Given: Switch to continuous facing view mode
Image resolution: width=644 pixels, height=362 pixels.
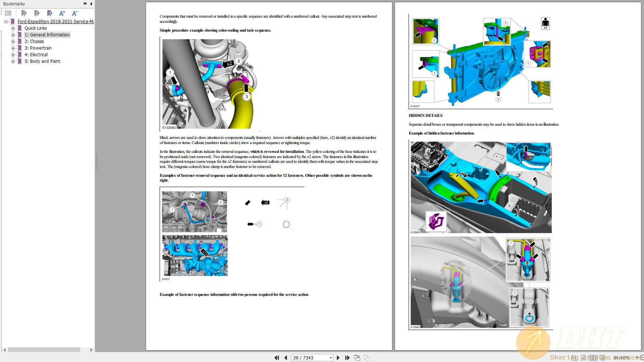Looking at the screenshot, I should coord(603,358).
